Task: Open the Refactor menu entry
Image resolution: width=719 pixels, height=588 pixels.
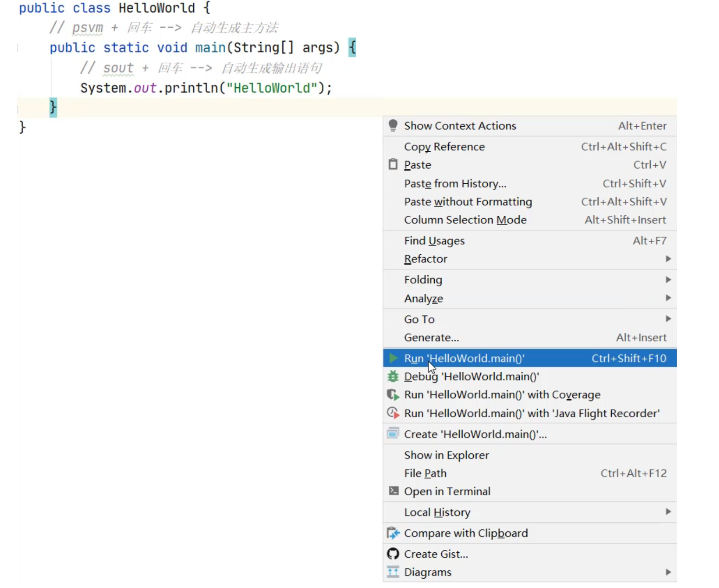Action: [x=529, y=258]
